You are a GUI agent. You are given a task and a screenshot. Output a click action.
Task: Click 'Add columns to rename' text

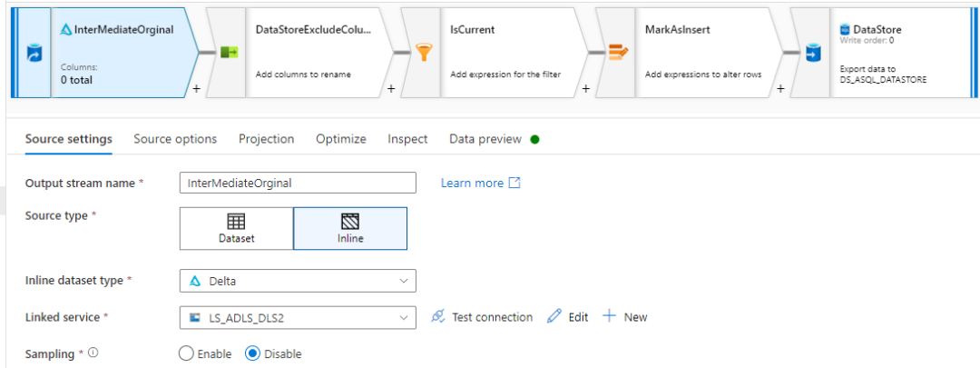point(303,75)
